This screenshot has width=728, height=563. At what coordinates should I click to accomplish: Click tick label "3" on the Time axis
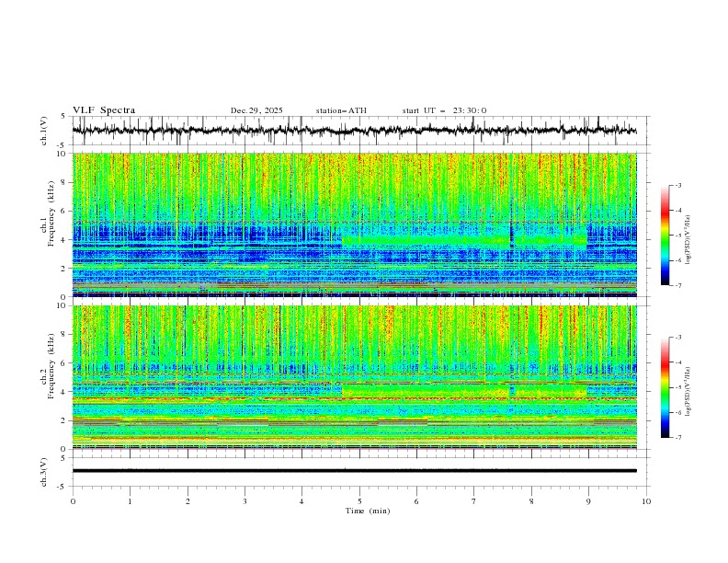245,501
